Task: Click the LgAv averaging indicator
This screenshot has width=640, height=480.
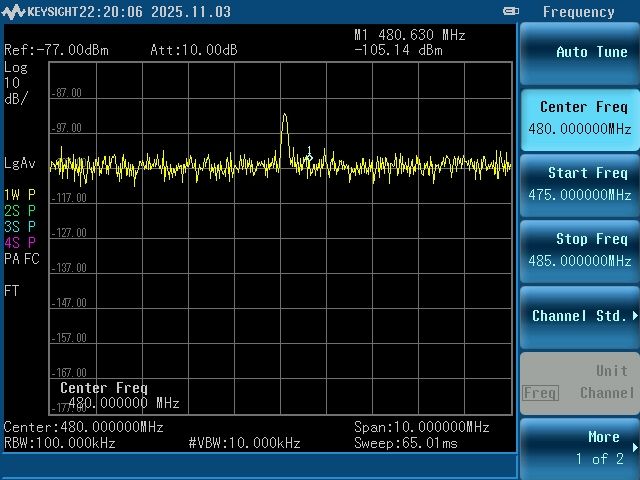Action: point(20,164)
